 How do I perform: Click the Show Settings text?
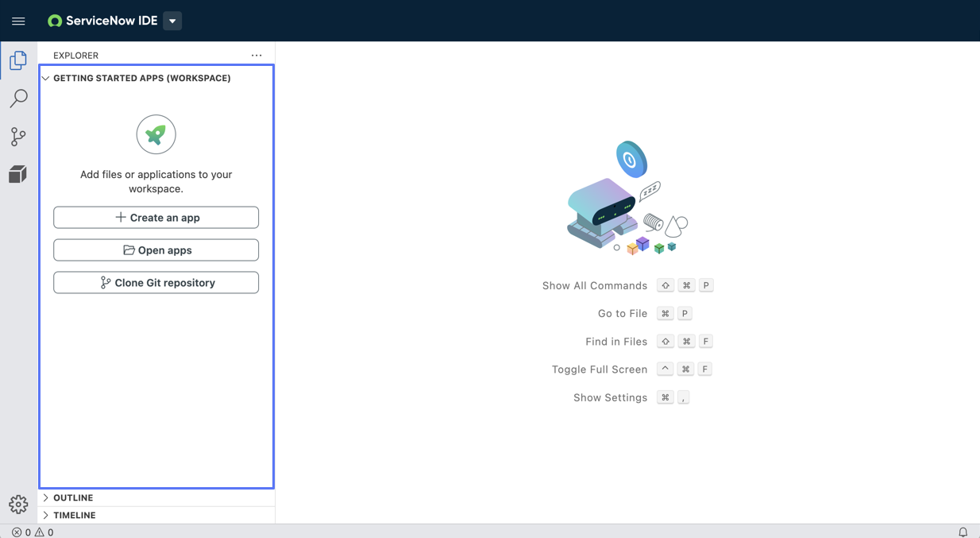point(611,397)
